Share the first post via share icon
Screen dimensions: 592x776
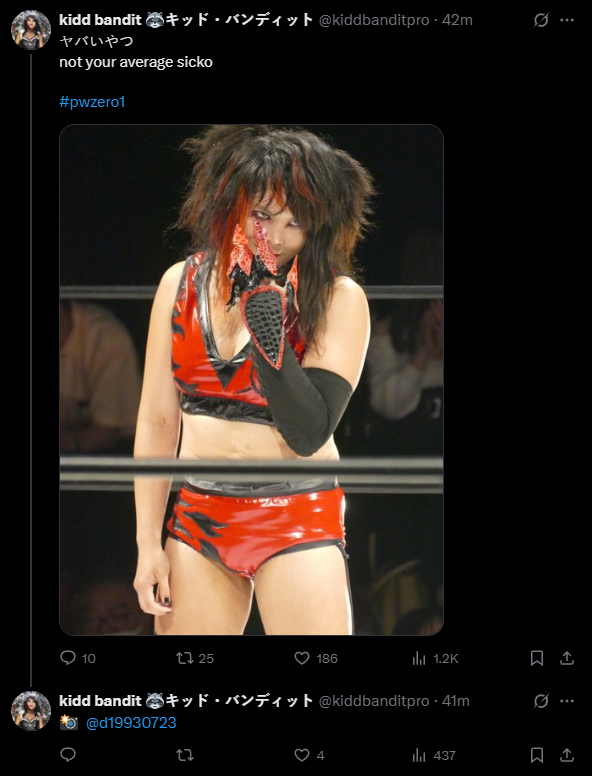(x=567, y=658)
